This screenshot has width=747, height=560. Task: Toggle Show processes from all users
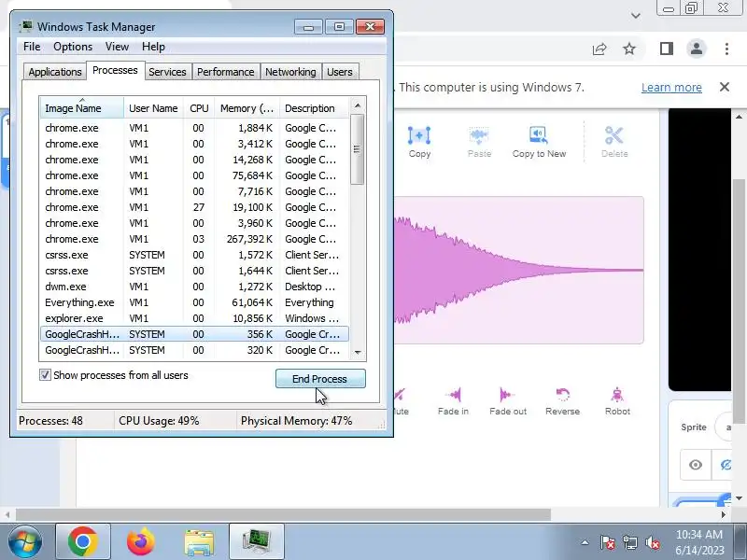[x=45, y=375]
